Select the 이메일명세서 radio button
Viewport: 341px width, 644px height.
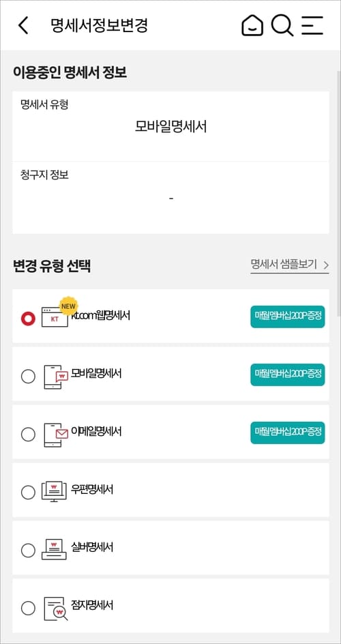coord(28,434)
